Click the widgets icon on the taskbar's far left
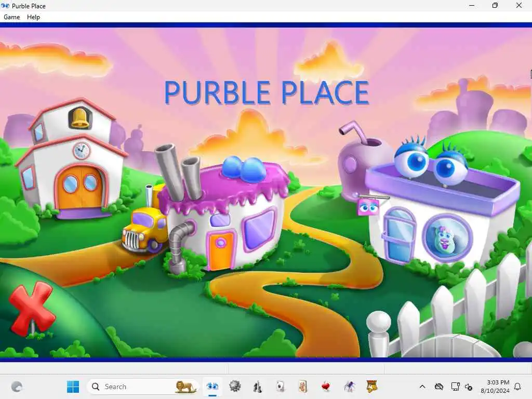Screen dimensions: 532x399 click(17, 387)
